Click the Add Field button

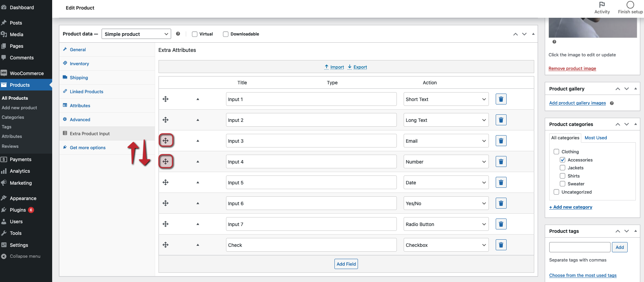(x=346, y=264)
